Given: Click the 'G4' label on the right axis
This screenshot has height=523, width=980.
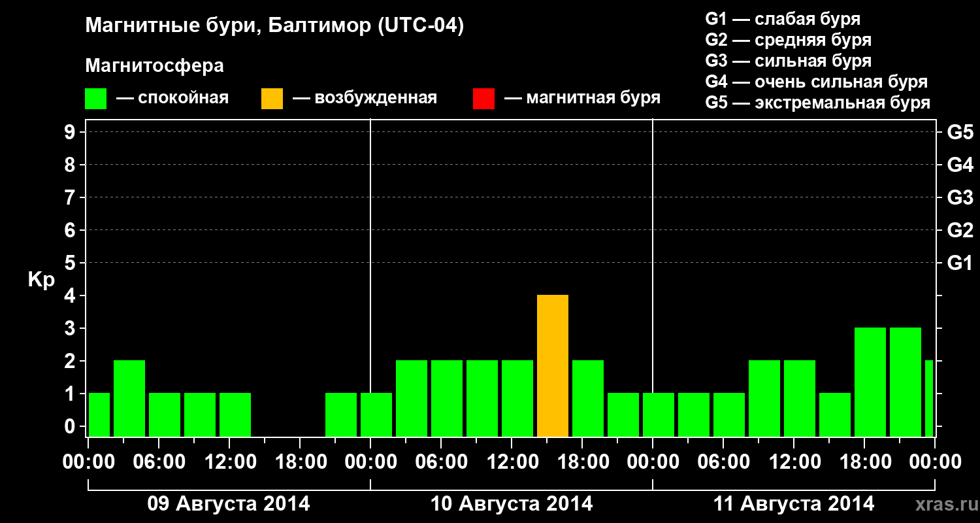Looking at the screenshot, I should pos(960,165).
